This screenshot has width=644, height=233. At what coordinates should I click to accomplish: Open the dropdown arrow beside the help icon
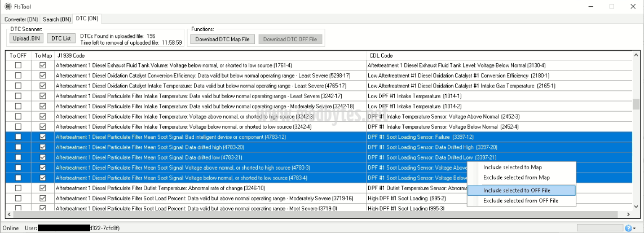click(x=635, y=228)
